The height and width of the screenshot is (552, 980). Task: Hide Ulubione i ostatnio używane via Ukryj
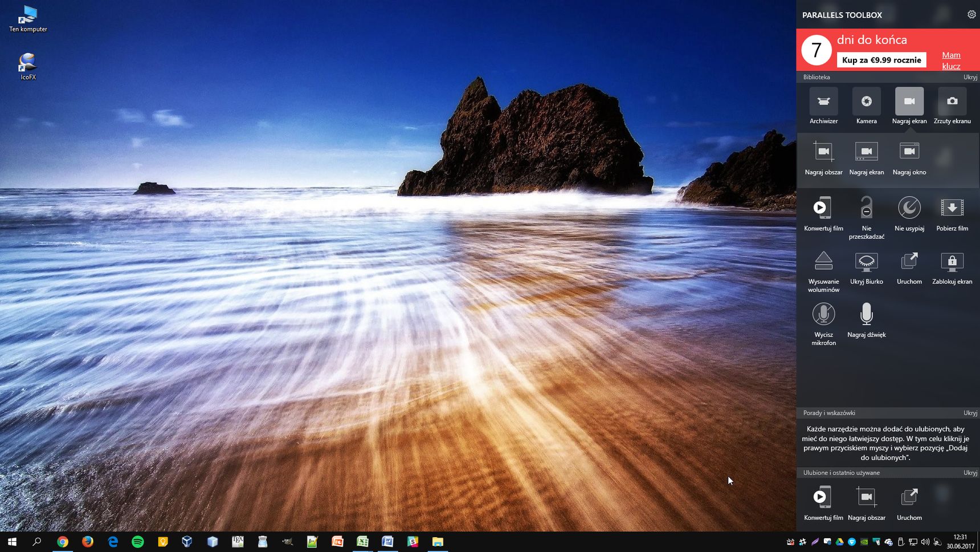tap(970, 473)
